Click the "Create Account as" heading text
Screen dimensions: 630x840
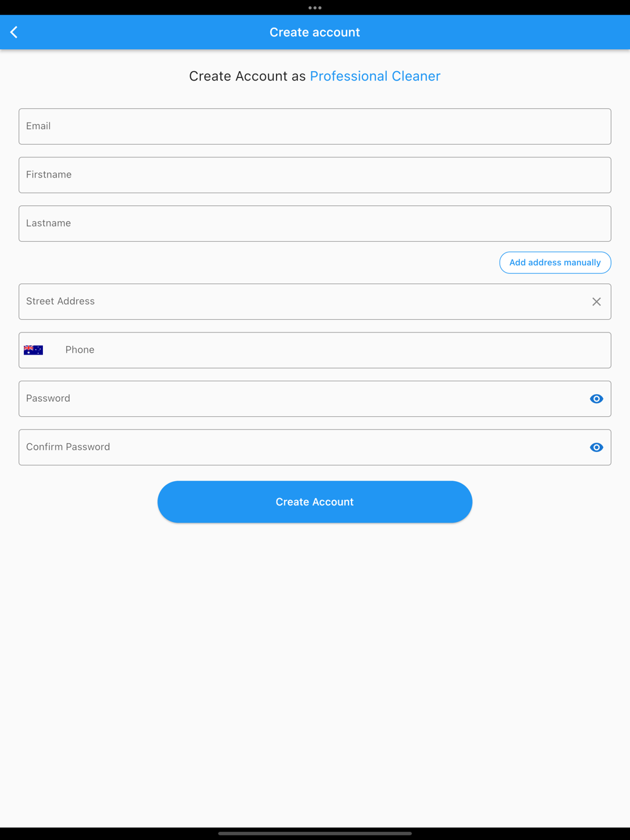(247, 76)
